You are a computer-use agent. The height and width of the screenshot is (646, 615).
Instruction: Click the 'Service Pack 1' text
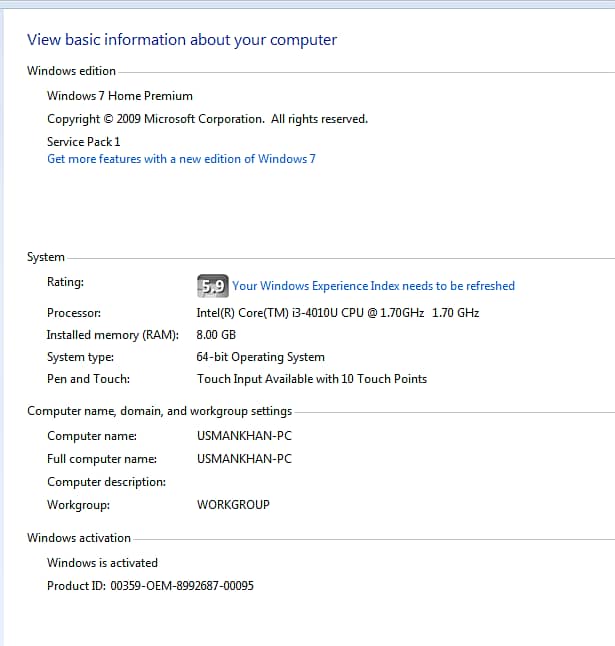pyautogui.click(x=84, y=142)
